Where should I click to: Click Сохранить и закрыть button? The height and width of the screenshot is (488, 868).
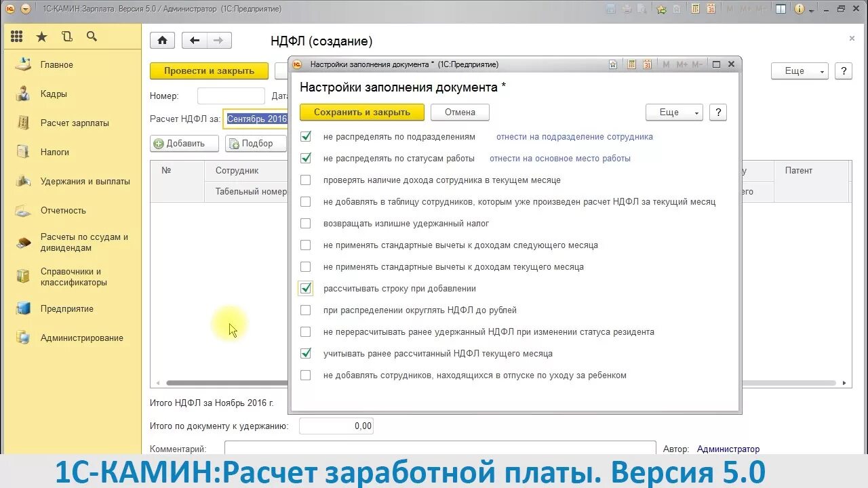point(362,113)
